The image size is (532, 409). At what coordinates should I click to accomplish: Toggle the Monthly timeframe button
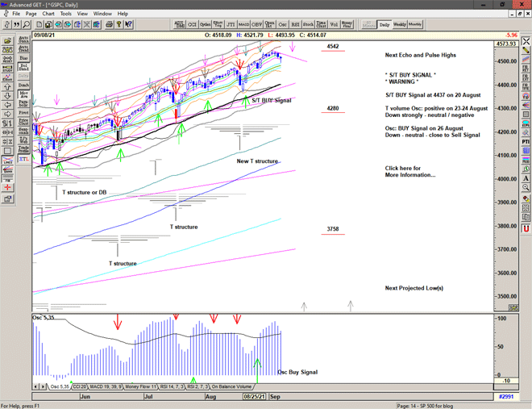coord(416,24)
